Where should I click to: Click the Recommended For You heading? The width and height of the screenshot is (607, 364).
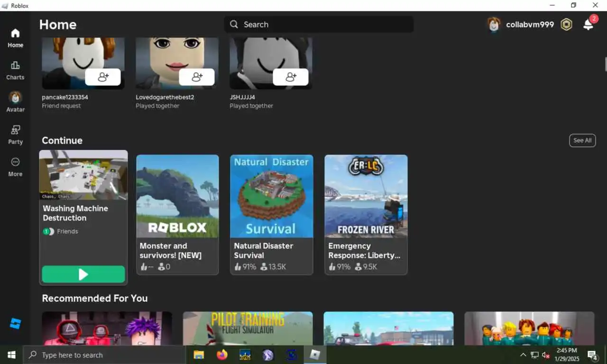point(95,298)
